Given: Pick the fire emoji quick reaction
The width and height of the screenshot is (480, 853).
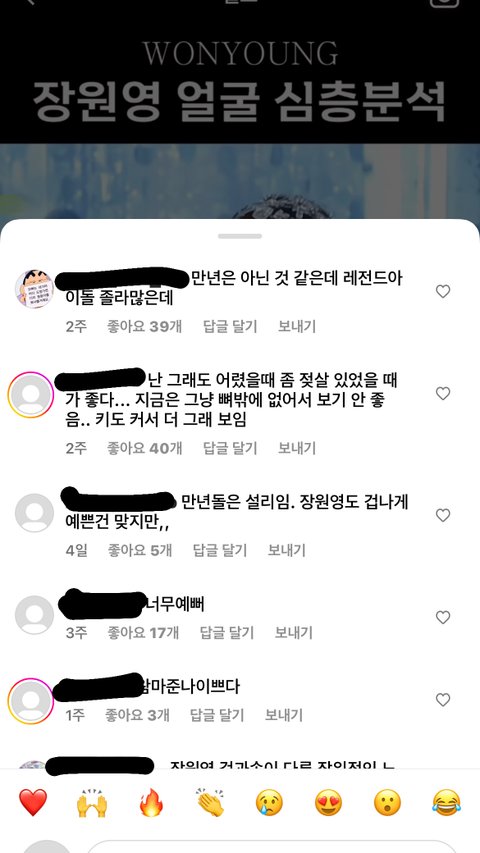Looking at the screenshot, I should 151,803.
